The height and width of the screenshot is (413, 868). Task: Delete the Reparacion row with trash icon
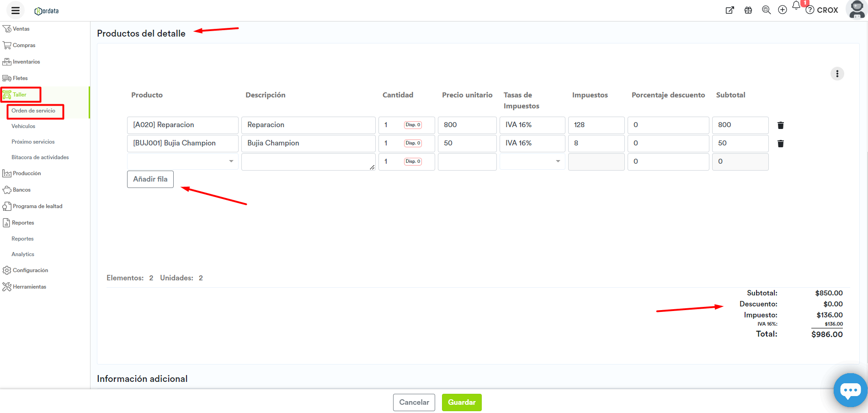pyautogui.click(x=781, y=125)
